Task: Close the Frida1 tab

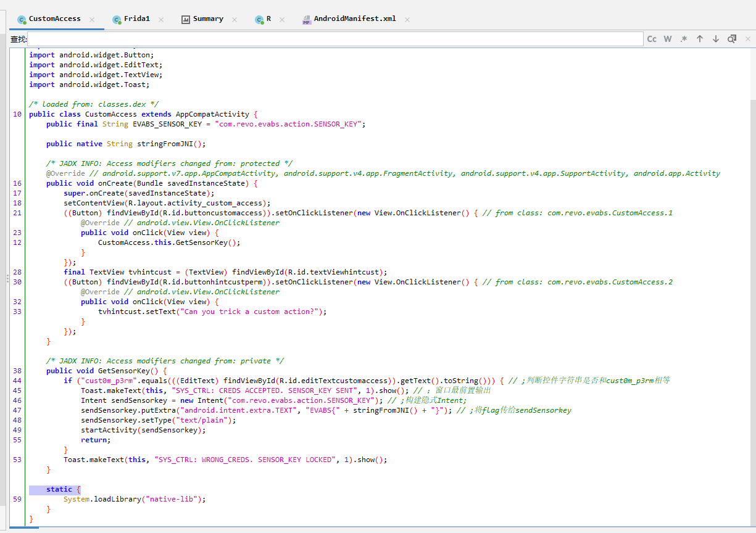Action: click(x=161, y=20)
